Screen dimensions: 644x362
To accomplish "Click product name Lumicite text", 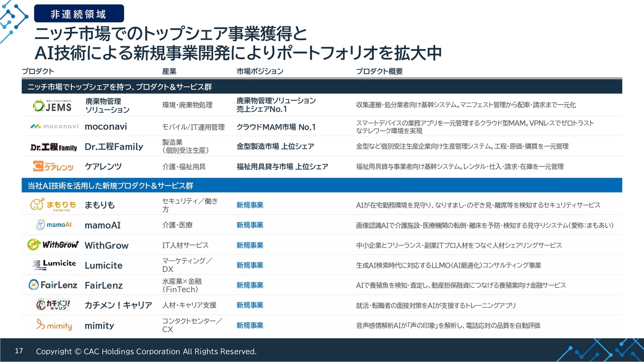I will click(x=104, y=265).
